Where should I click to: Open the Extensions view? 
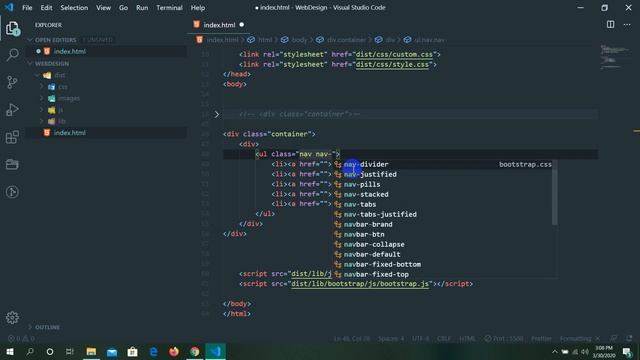[x=12, y=137]
